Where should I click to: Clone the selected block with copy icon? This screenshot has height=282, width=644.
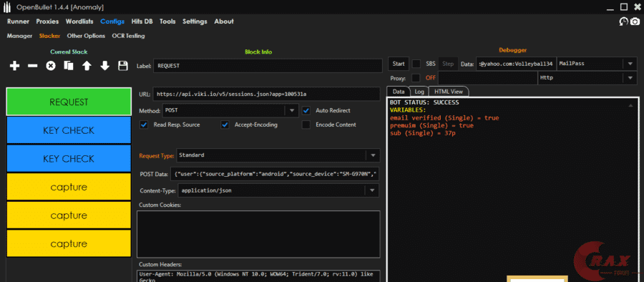pos(69,66)
